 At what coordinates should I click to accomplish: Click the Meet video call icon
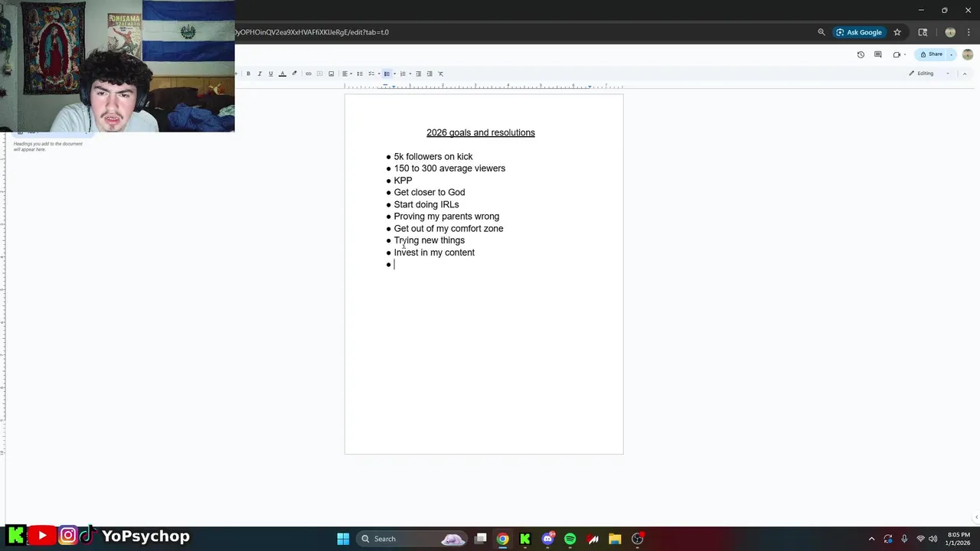(897, 54)
